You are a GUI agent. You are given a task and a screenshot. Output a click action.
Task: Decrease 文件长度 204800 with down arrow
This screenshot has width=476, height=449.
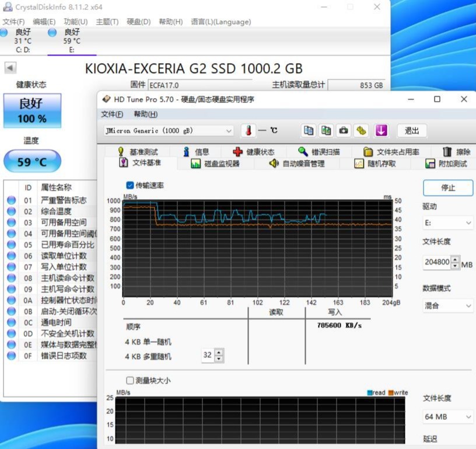455,266
